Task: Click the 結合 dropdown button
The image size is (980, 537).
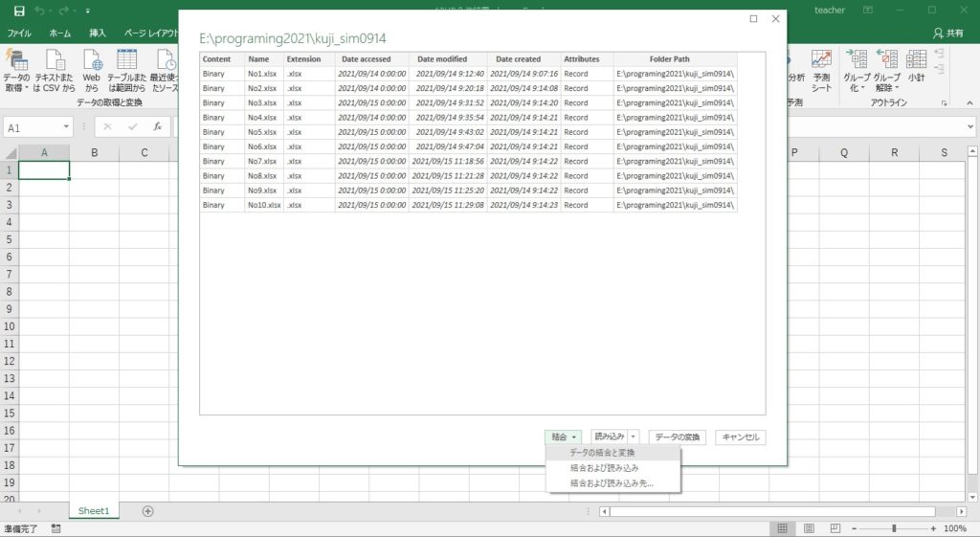Action: coord(563,437)
